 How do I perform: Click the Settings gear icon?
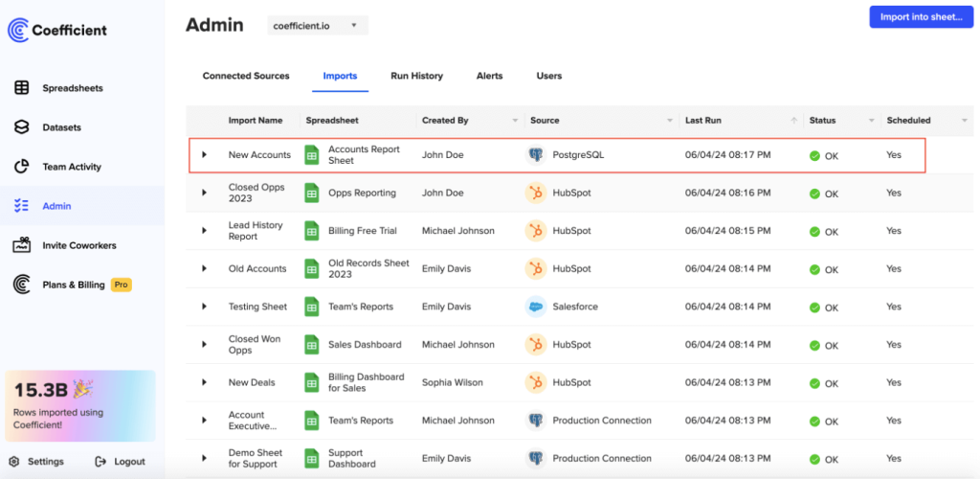tap(14, 462)
